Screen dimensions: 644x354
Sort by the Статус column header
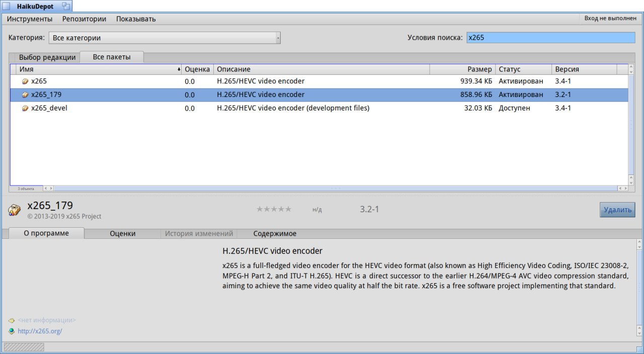[x=523, y=69]
